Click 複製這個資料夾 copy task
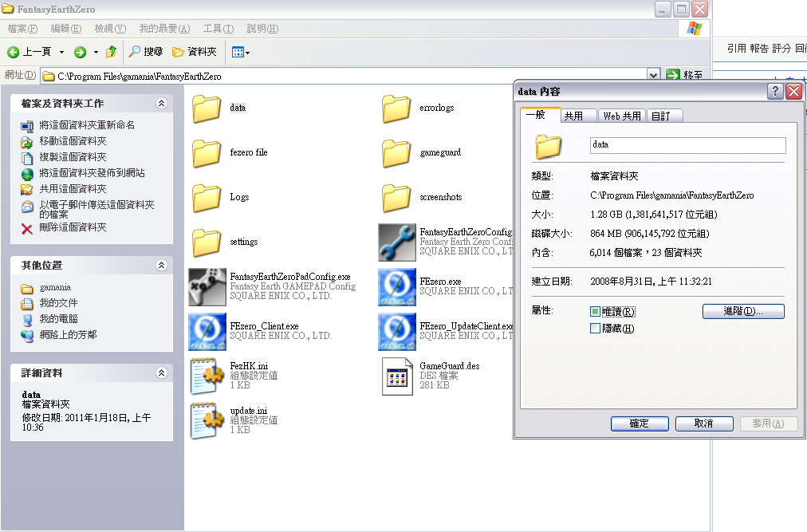This screenshot has width=807, height=532. (73, 157)
